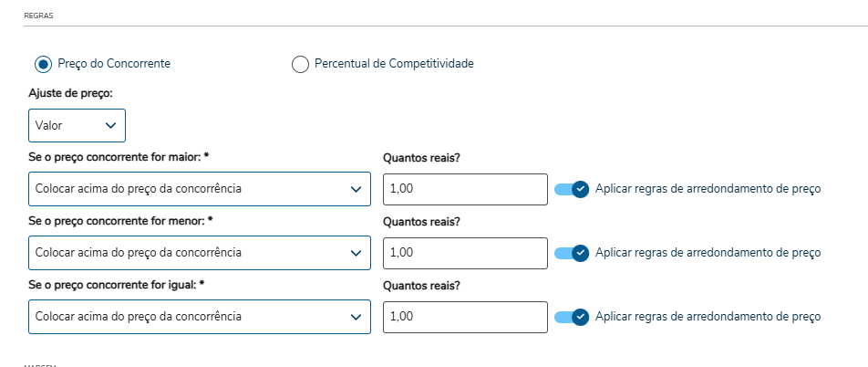Viewport: 868px width, 367px height.
Task: Select the Percentual de Competitividade radio option
Action: (x=300, y=64)
